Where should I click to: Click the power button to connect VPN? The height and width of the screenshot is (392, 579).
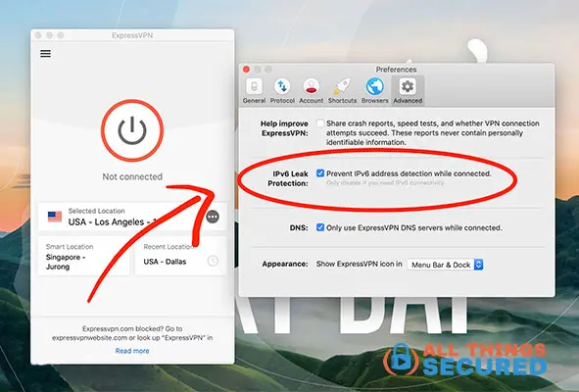tap(132, 130)
